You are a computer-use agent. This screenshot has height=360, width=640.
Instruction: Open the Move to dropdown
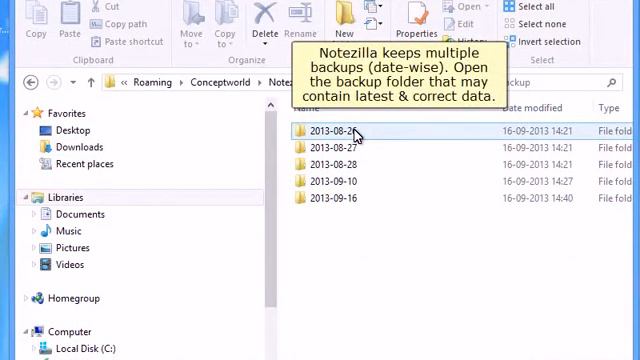pyautogui.click(x=191, y=24)
